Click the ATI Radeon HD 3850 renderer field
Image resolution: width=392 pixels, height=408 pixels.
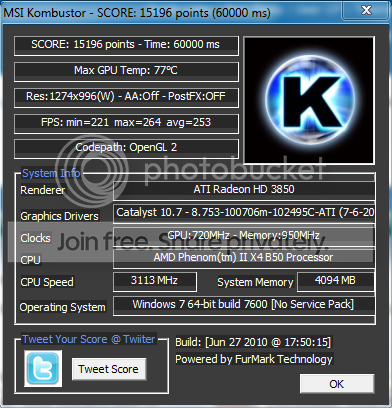click(244, 190)
